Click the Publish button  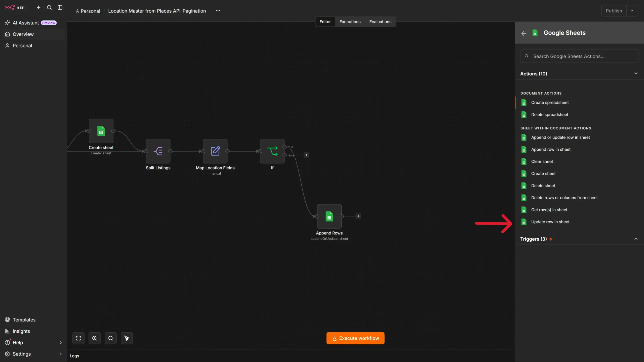point(614,11)
